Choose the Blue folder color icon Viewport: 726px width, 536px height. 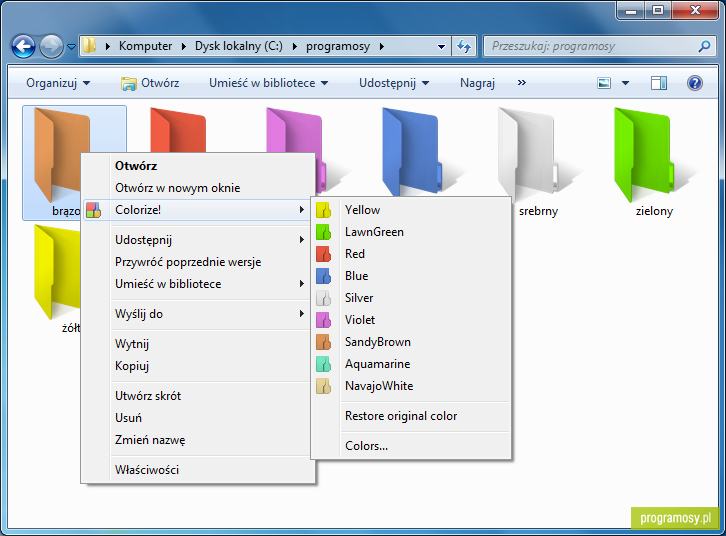click(x=324, y=276)
